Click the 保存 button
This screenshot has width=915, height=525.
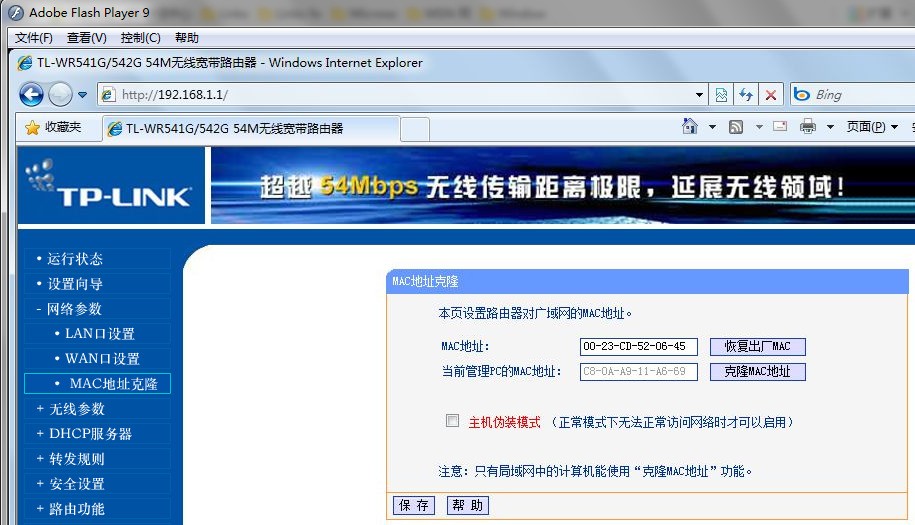click(414, 505)
